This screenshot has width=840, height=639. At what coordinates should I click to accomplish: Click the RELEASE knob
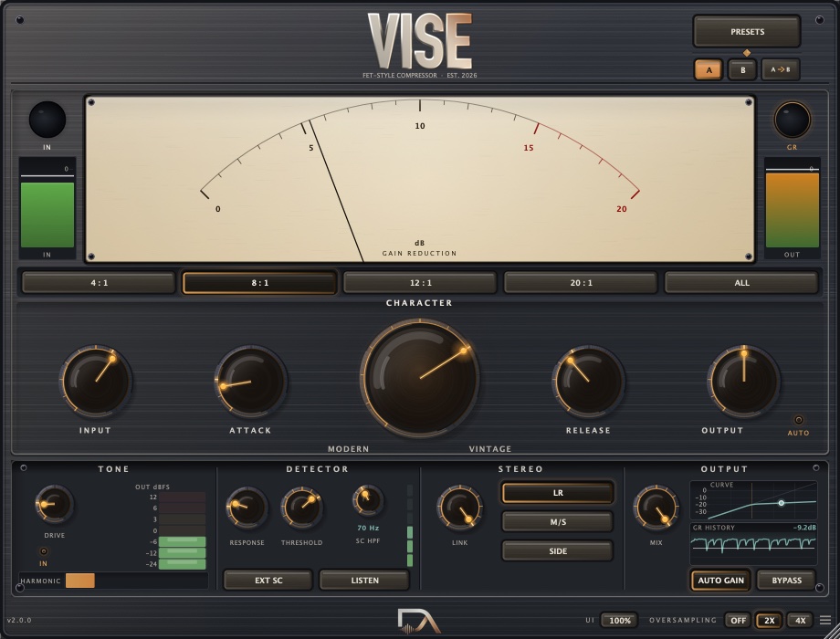[x=588, y=382]
